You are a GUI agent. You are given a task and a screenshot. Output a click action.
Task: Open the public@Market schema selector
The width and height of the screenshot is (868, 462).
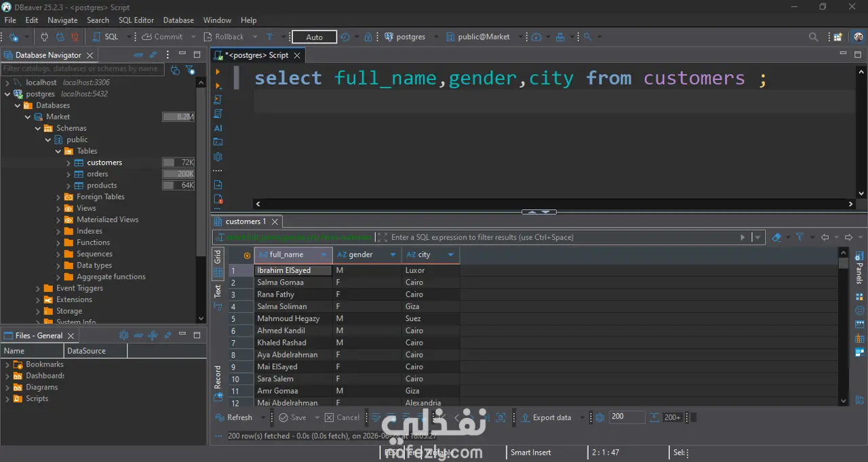pos(479,37)
